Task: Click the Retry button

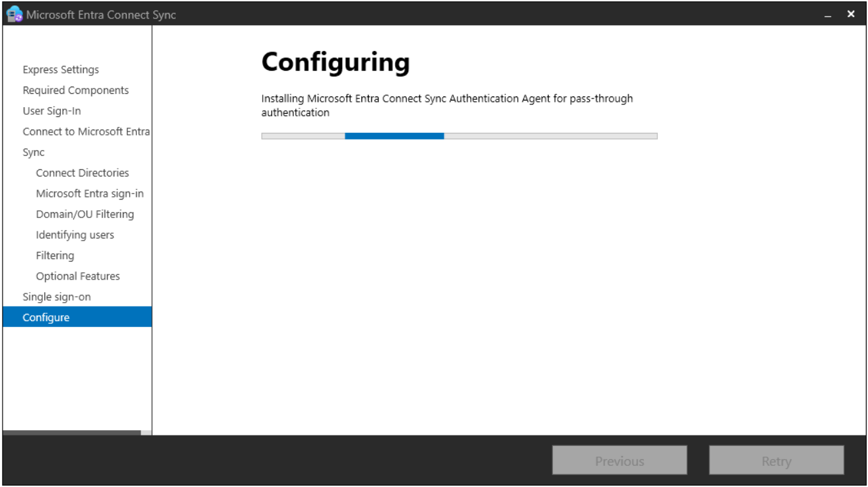Action: coord(776,461)
